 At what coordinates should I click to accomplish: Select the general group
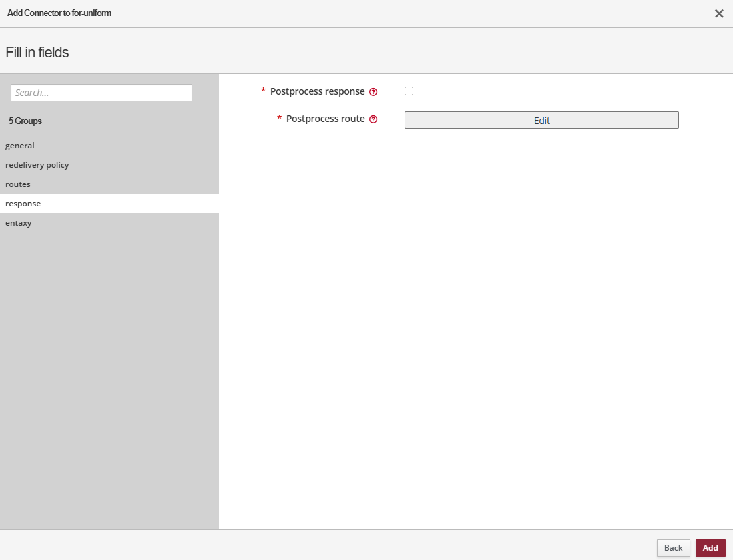coord(20,146)
